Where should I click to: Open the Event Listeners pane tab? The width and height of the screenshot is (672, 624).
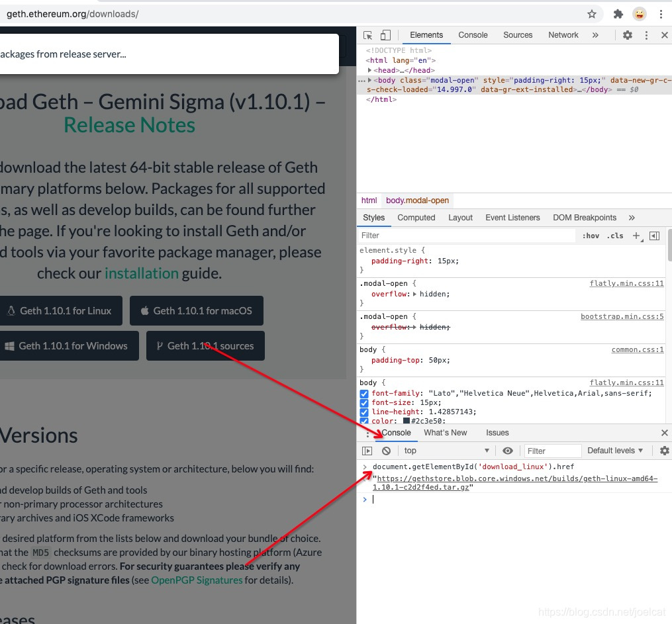coord(512,218)
